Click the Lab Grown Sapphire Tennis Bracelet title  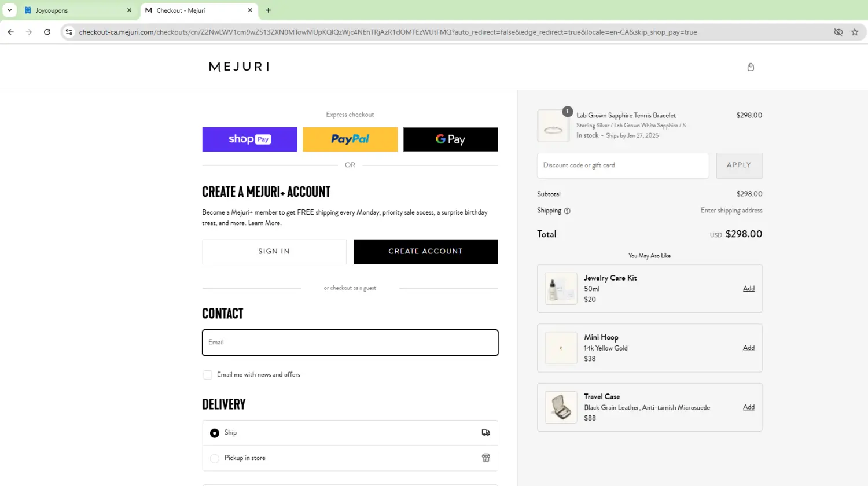[626, 116]
